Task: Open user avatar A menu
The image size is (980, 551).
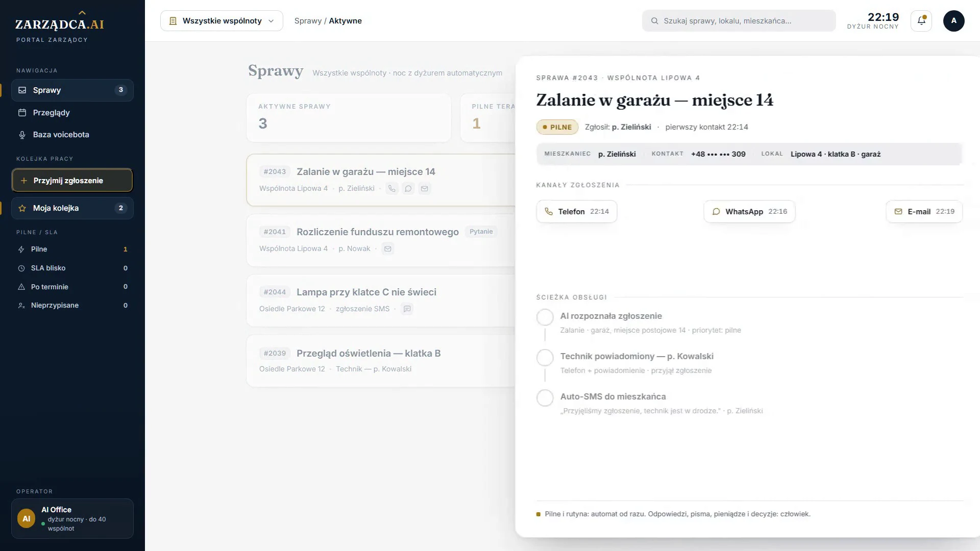Action: (x=953, y=21)
